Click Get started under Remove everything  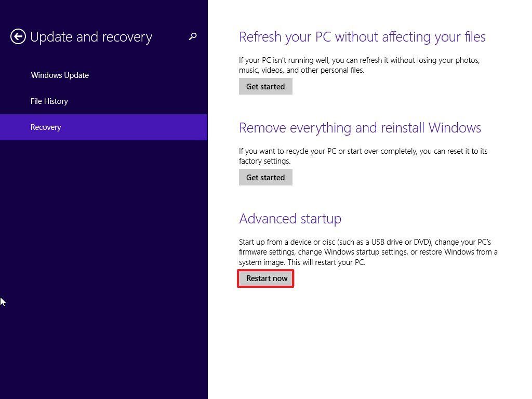(265, 177)
